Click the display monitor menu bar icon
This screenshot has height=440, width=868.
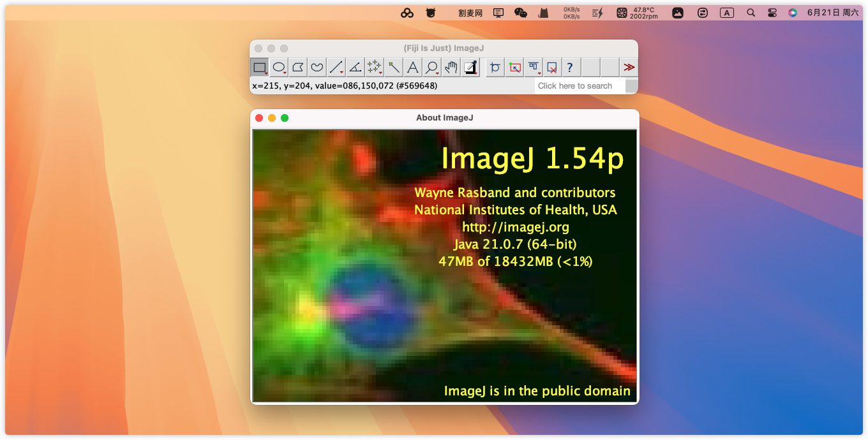498,13
